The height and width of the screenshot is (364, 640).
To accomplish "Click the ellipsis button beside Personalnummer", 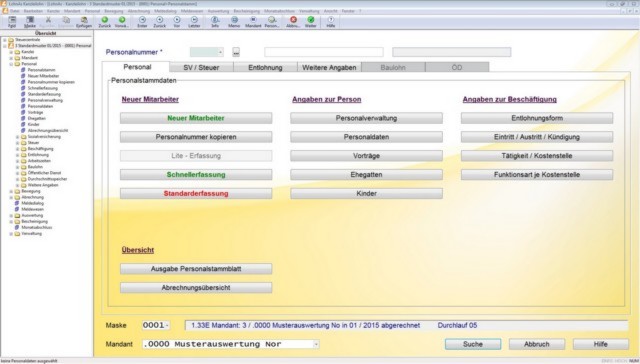I will click(236, 52).
